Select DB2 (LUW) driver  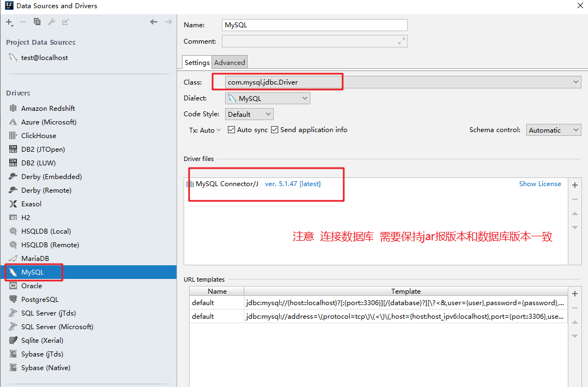(x=38, y=163)
